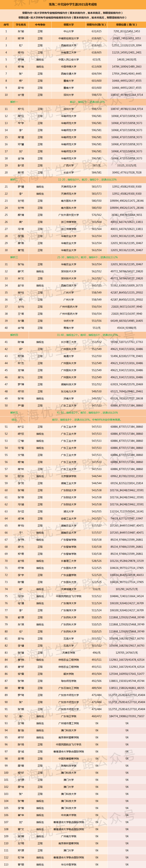Click the 录取均分(理/文) column header

point(97,25)
